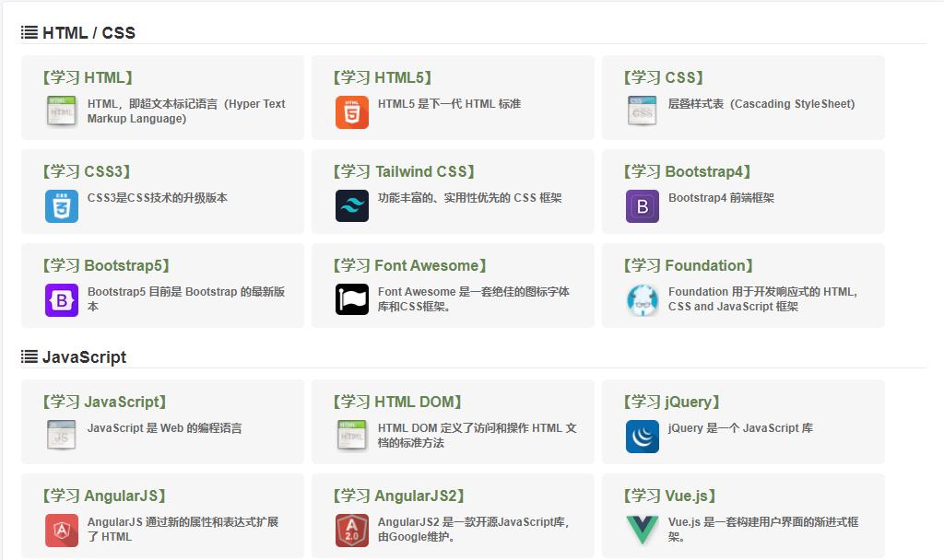
Task: Click text 'Foundation 用于开发响应式的 HTML'
Action: [761, 292]
